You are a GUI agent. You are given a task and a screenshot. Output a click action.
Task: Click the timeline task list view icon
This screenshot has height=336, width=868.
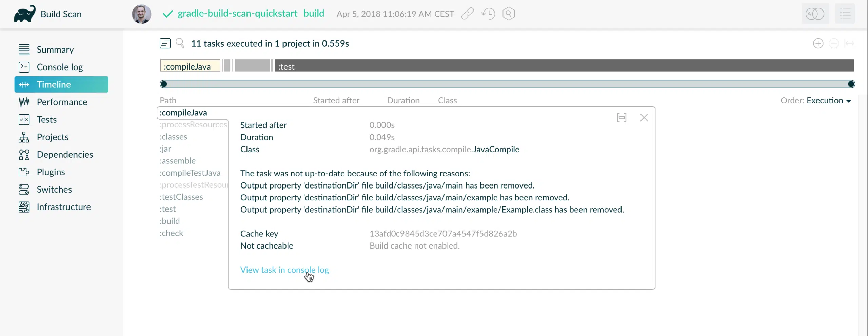[x=165, y=43]
